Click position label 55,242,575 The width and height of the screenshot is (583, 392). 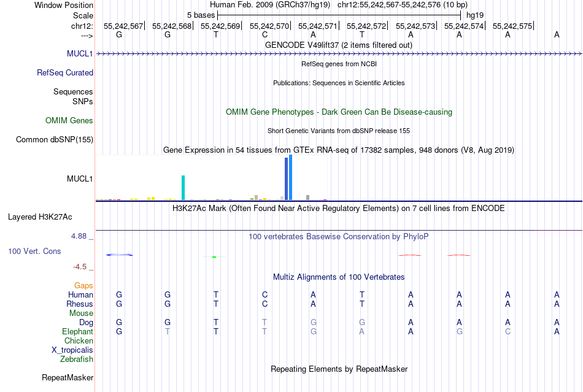tap(512, 26)
